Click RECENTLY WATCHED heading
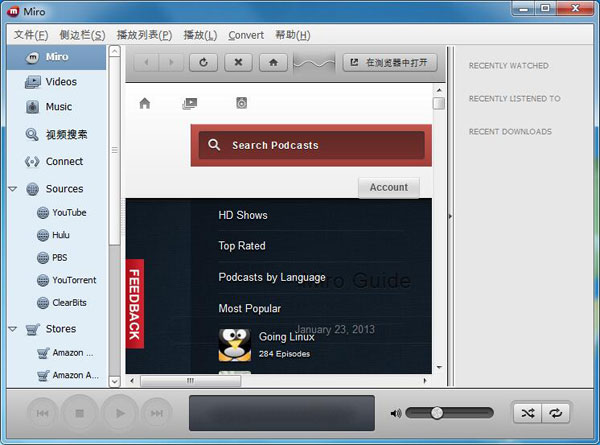600x445 pixels. pyautogui.click(x=509, y=66)
